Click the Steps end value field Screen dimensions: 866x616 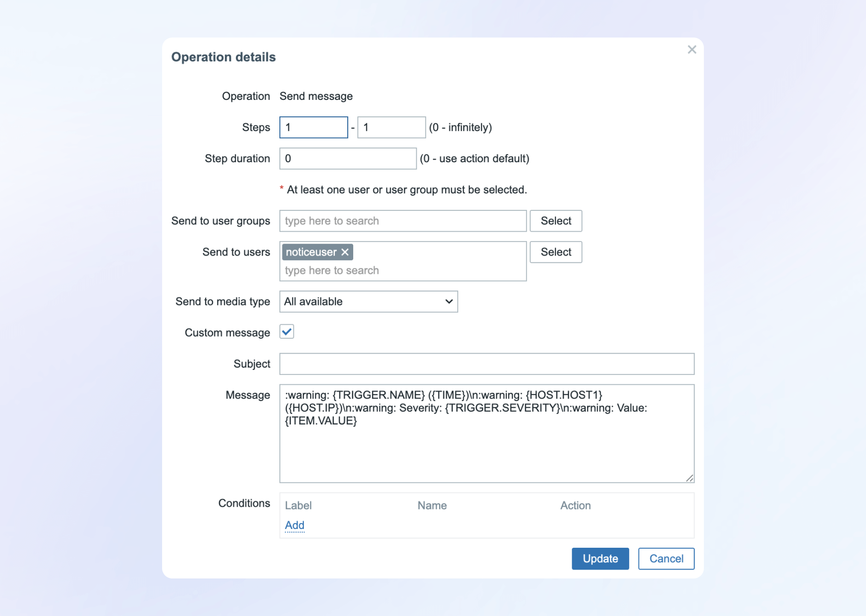coord(391,128)
